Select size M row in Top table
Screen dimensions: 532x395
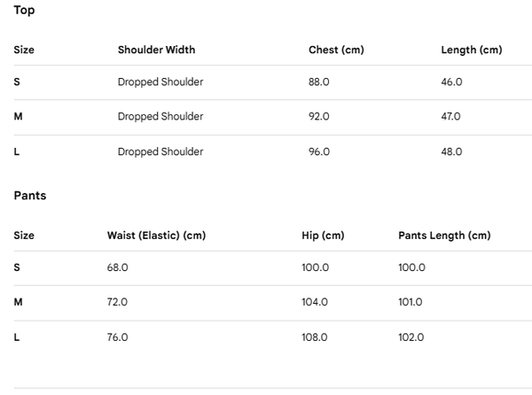273,117
